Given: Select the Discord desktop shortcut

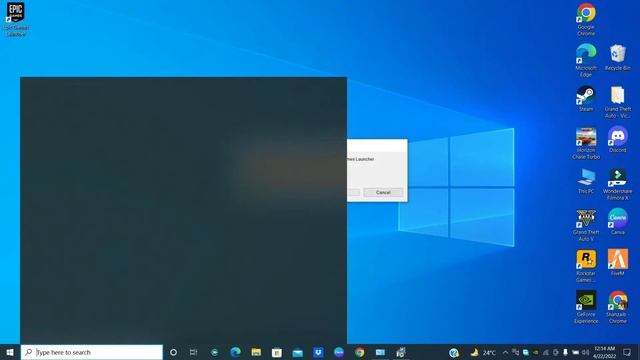Looking at the screenshot, I should [618, 140].
